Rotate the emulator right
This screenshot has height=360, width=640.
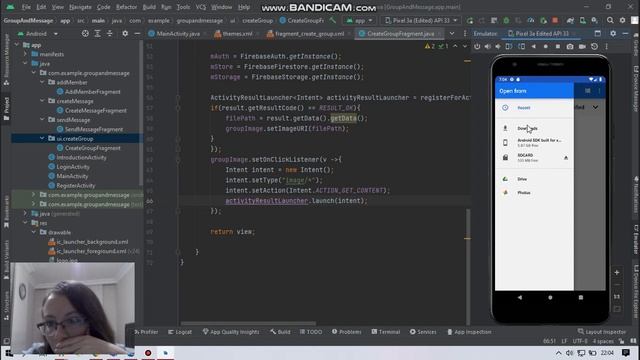click(522, 47)
